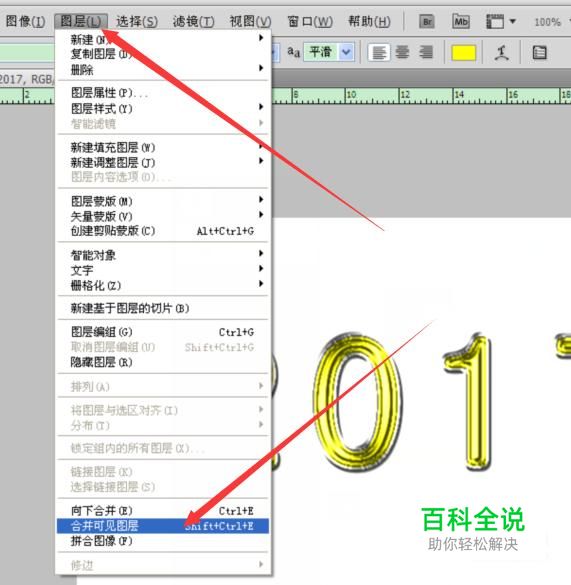This screenshot has height=585, width=571.
Task: Open the 选择(S) menu
Action: pos(137,21)
